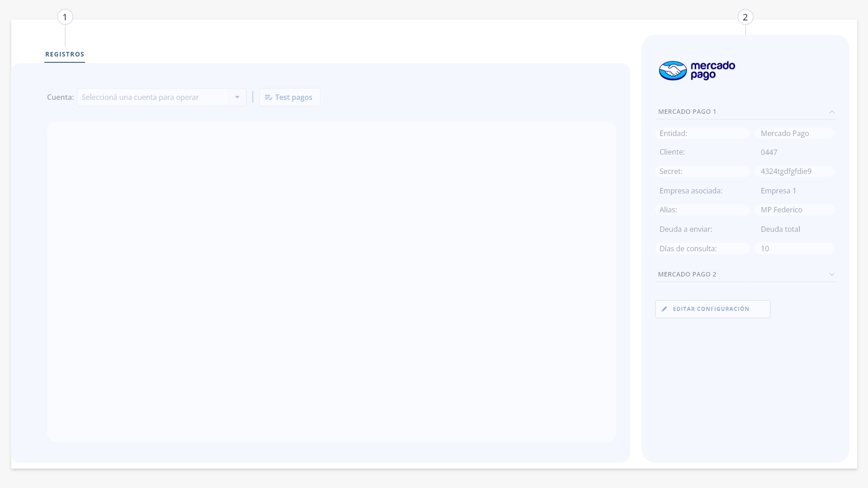Screen dimensions: 868x488
Task: Click the MERCADO PAGO 1 header text
Action: click(687, 112)
